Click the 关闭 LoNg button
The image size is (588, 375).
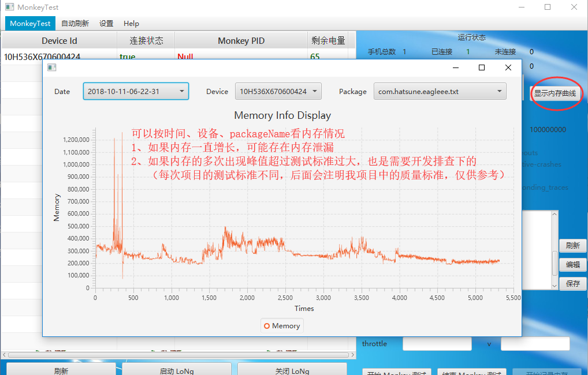[x=292, y=369]
